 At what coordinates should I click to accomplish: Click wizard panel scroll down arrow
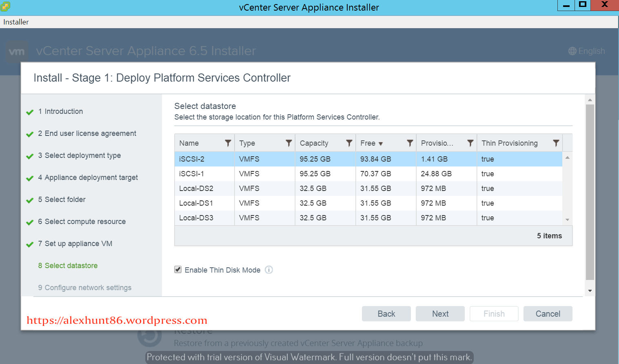coord(590,291)
